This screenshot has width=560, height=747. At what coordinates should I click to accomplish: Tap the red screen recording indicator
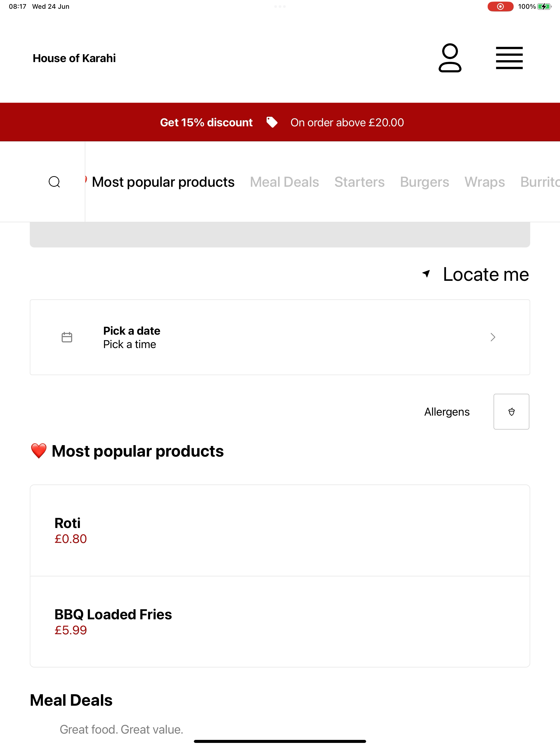point(500,6)
